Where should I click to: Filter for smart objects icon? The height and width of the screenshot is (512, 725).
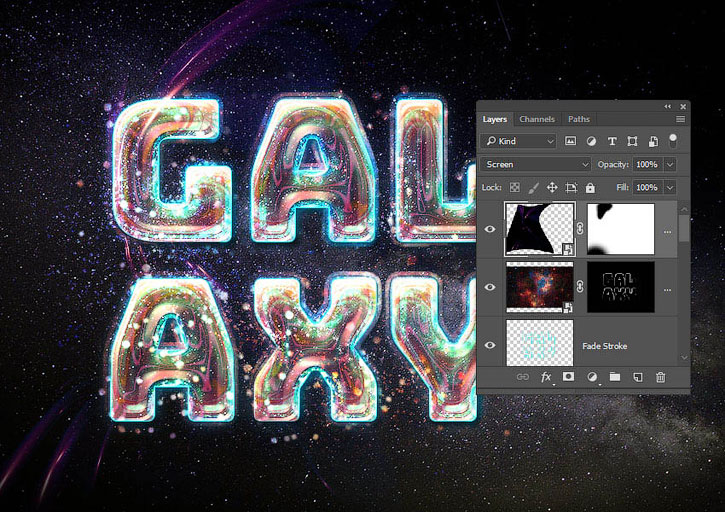click(x=653, y=142)
